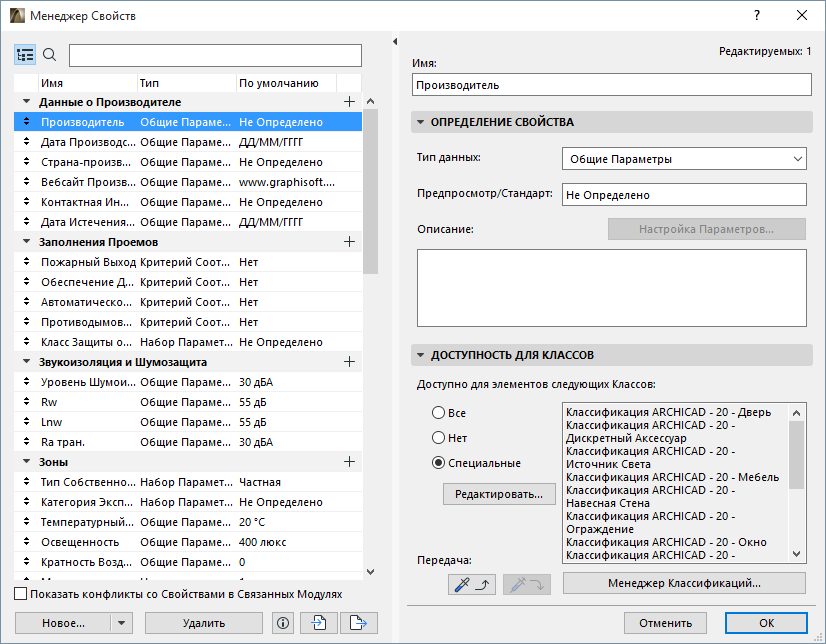Viewport: 826px width, 644px height.
Task: Click the magnifier search icon
Action: (x=50, y=55)
